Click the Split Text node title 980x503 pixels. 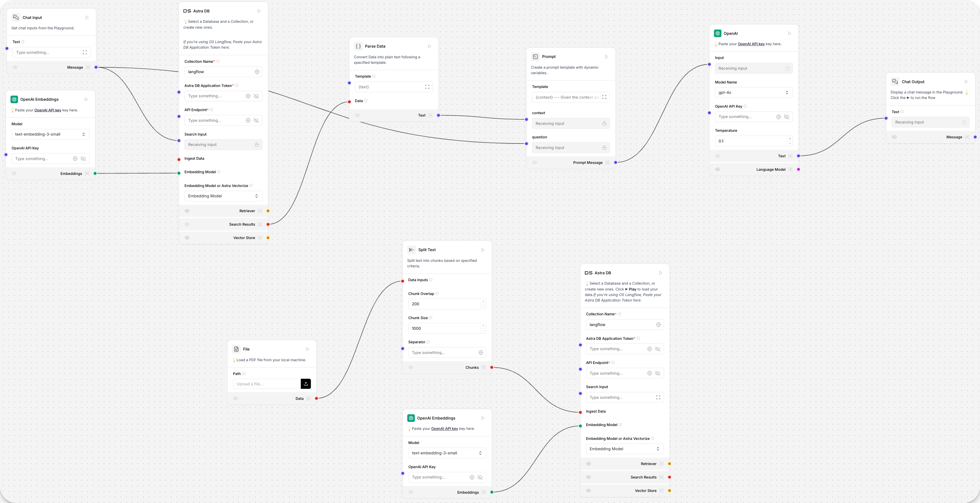pos(427,250)
